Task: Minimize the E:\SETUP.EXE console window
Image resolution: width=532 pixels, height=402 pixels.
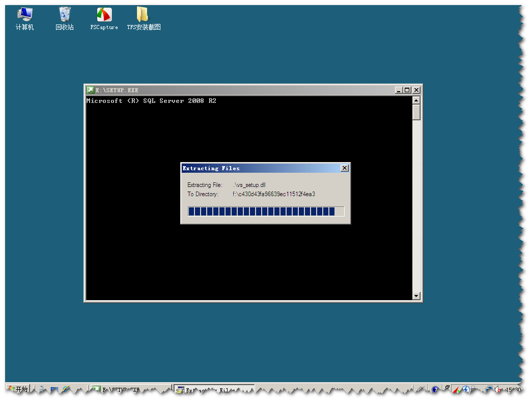Action: [399, 90]
